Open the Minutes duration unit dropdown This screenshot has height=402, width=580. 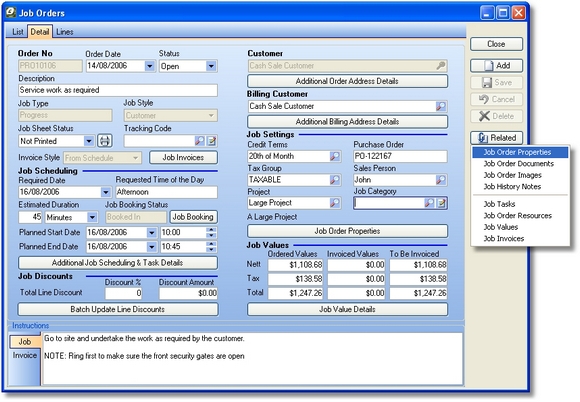point(92,217)
